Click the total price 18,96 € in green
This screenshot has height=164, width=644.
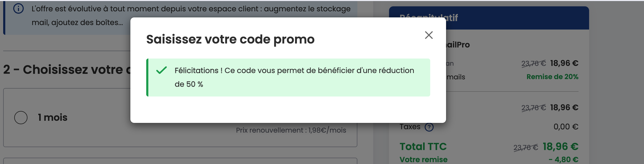[560, 147]
